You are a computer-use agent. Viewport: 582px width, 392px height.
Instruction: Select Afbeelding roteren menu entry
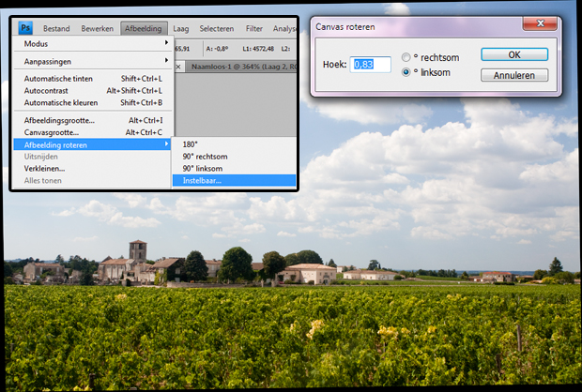[92, 144]
